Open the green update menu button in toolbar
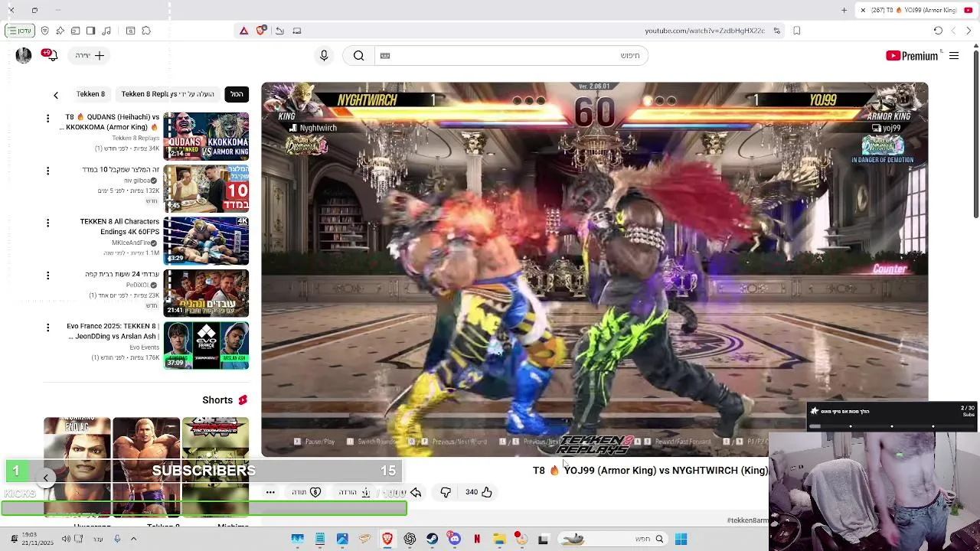980x551 pixels. click(19, 31)
